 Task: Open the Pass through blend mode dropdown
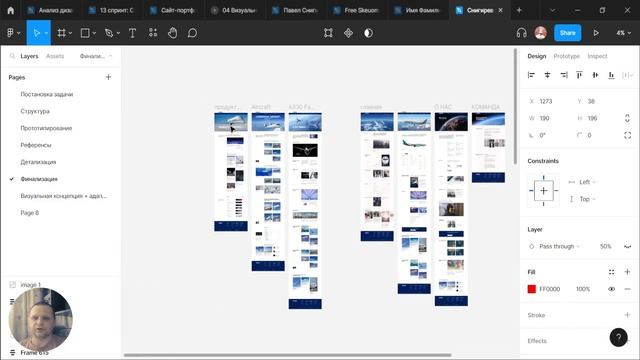(x=559, y=247)
